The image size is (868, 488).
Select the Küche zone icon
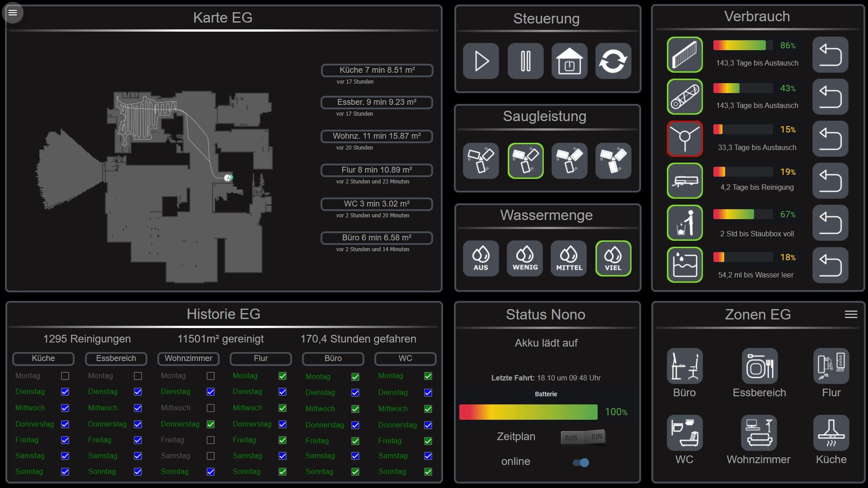click(831, 433)
